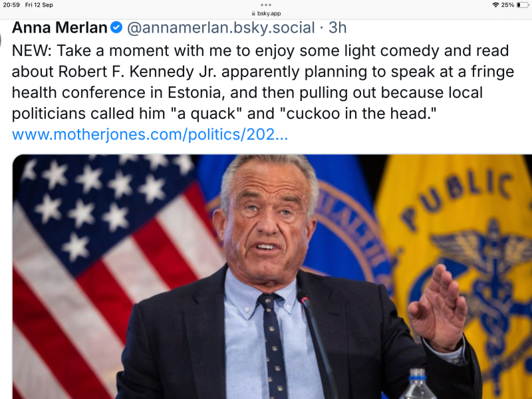The height and width of the screenshot is (399, 532).
Task: Open Anna Merlan's profile via display name
Action: [x=60, y=28]
